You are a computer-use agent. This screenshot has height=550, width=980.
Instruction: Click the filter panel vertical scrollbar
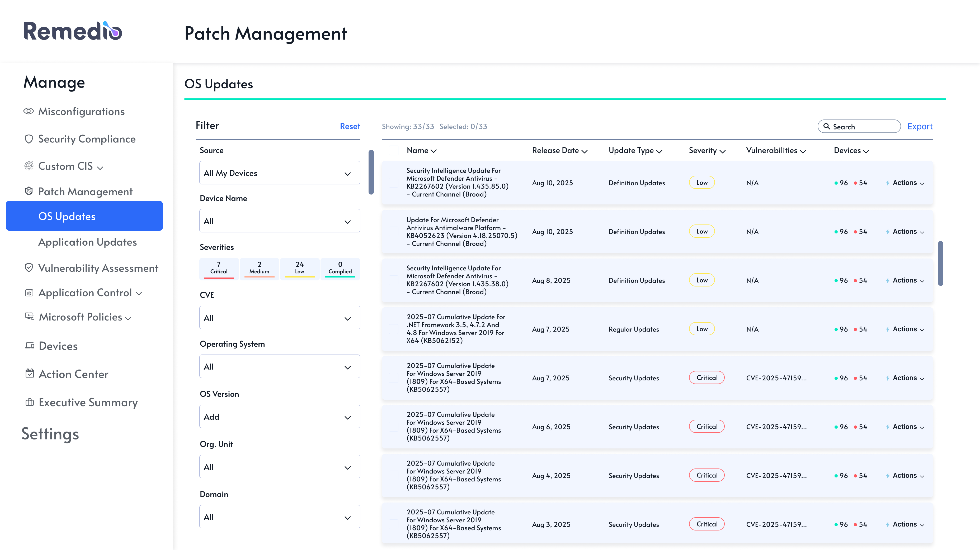point(371,172)
